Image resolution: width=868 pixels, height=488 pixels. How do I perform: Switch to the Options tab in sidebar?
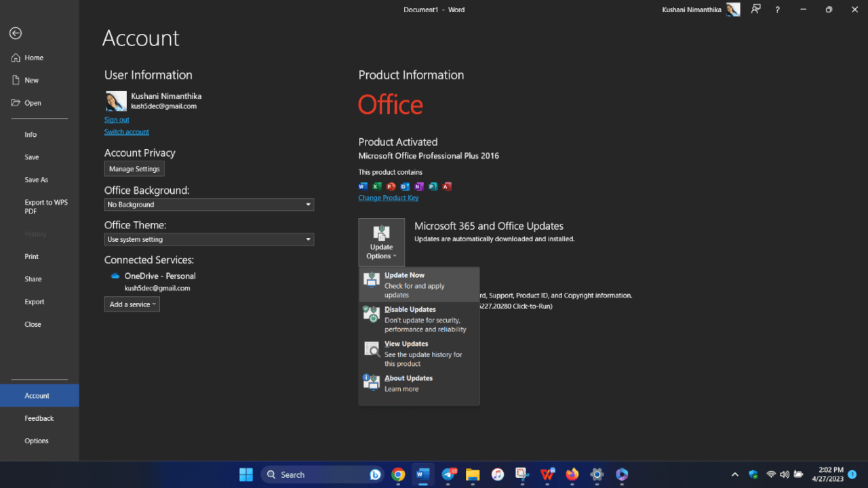click(36, 441)
